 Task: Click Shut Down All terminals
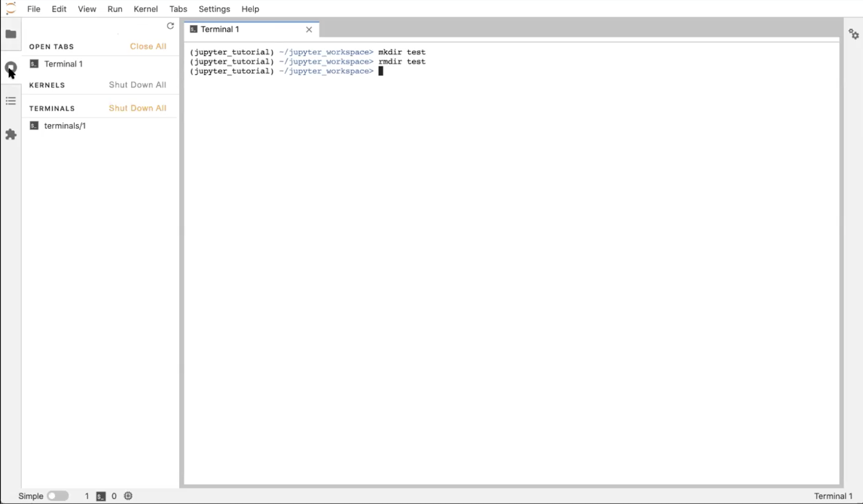click(137, 108)
